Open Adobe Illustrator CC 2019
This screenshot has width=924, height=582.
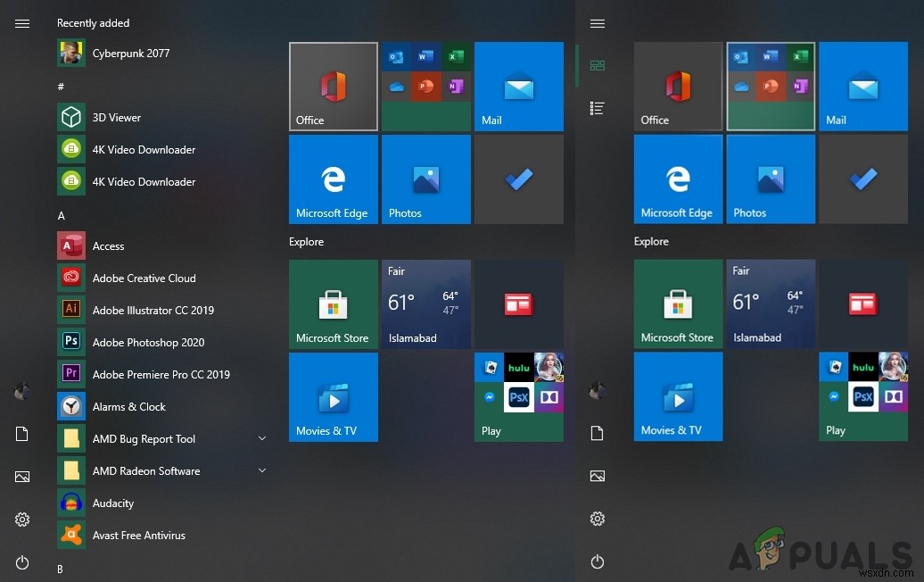click(153, 311)
